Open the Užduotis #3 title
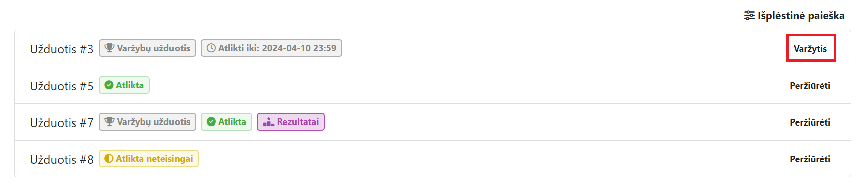 pos(61,49)
